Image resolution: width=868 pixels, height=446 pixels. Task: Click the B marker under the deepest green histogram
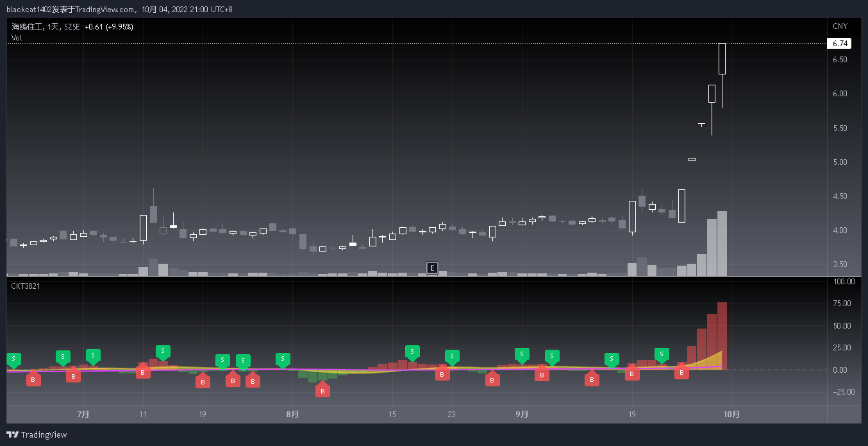coord(322,389)
